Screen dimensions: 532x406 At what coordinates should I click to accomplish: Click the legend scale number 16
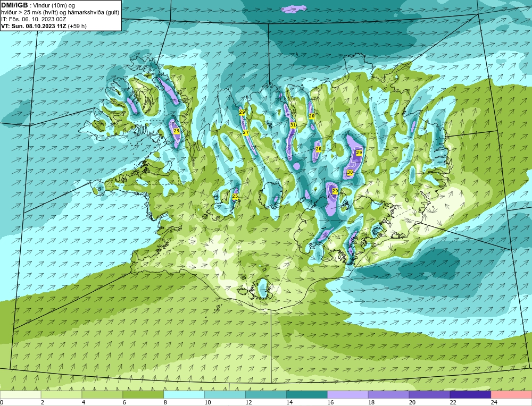330,402
